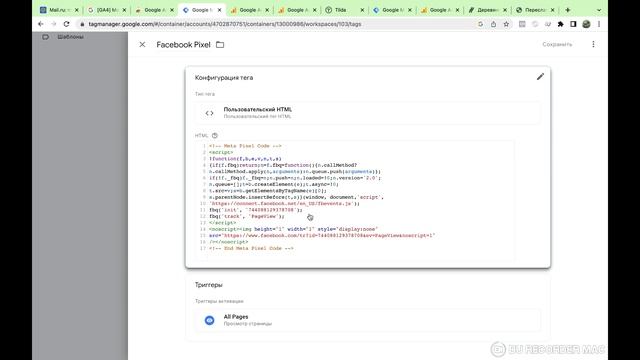Close the [GA4] tab
Image resolution: width=640 pixels, height=360 pixels.
tap(124, 10)
